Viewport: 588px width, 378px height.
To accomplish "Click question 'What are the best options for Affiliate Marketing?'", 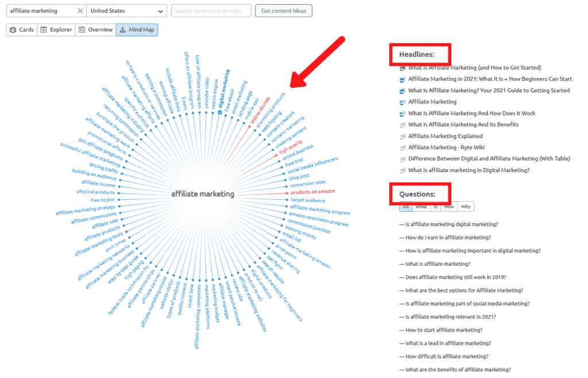I will (x=464, y=290).
